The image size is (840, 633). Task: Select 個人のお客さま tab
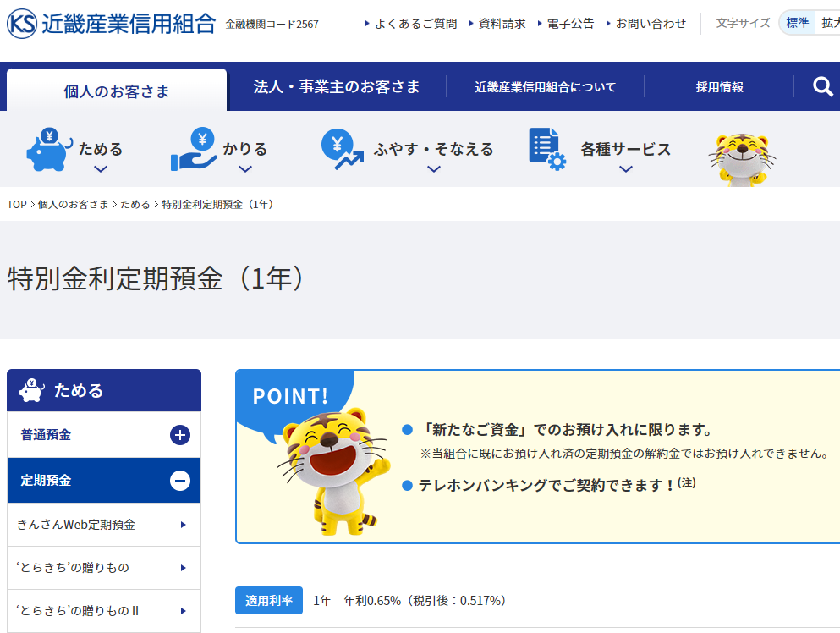coord(117,90)
